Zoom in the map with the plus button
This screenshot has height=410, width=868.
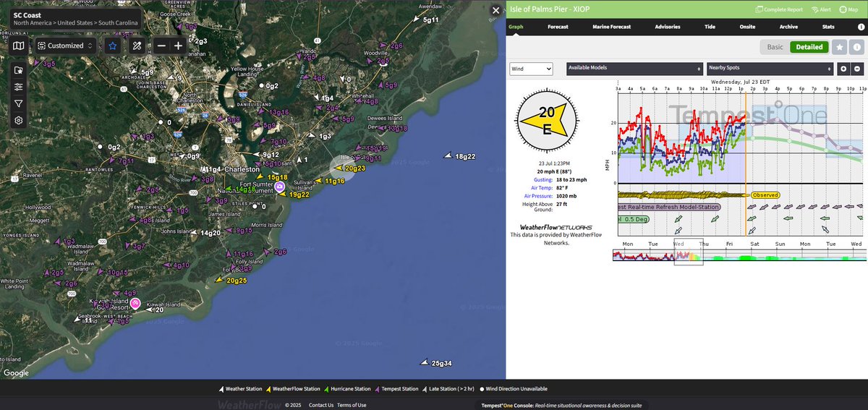point(178,46)
